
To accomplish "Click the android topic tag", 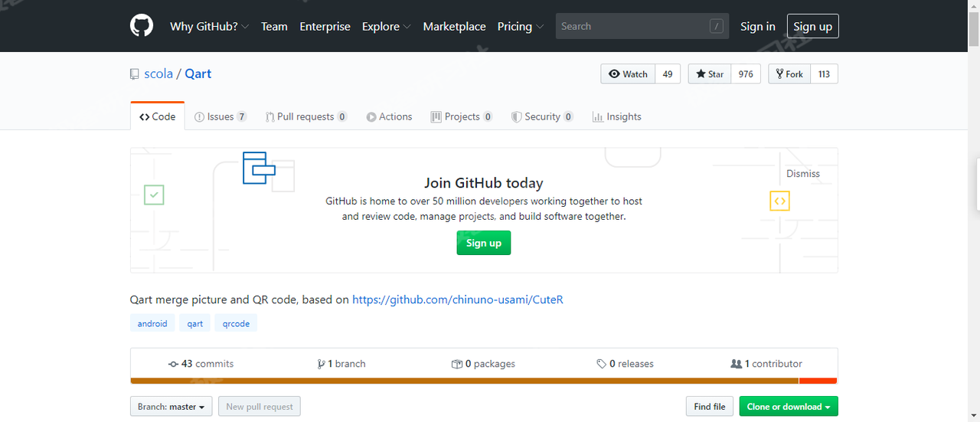I will click(152, 323).
